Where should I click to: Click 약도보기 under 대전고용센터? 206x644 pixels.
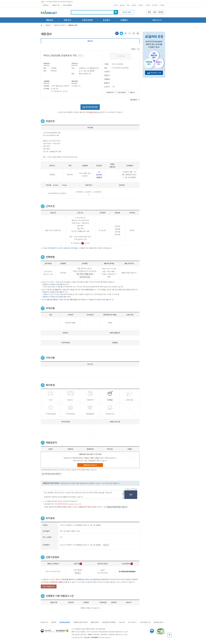click(78, 573)
